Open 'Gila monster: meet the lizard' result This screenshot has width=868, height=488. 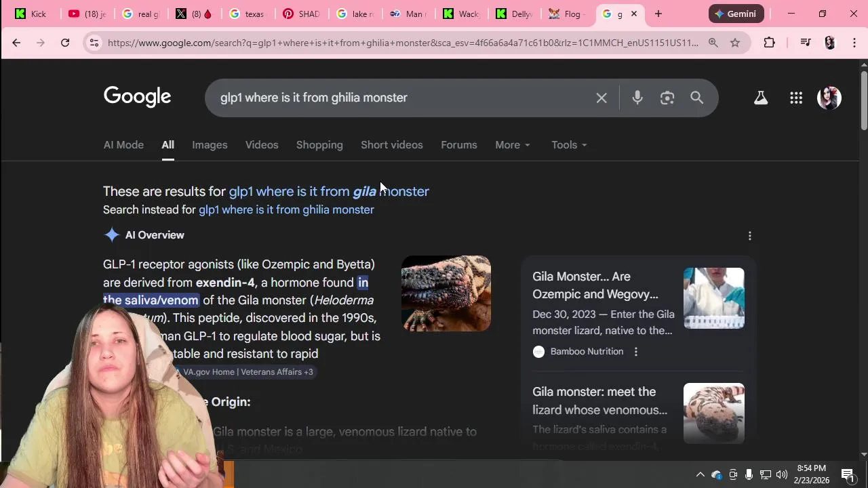[x=600, y=401]
